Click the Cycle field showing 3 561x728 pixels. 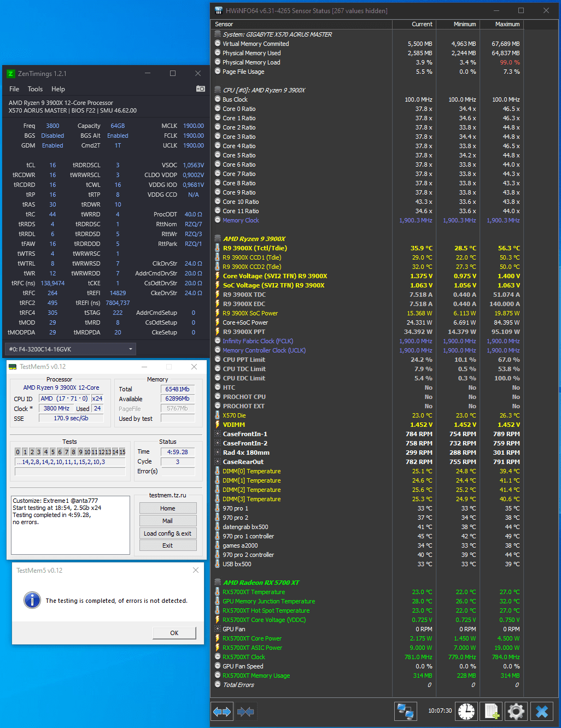(178, 462)
